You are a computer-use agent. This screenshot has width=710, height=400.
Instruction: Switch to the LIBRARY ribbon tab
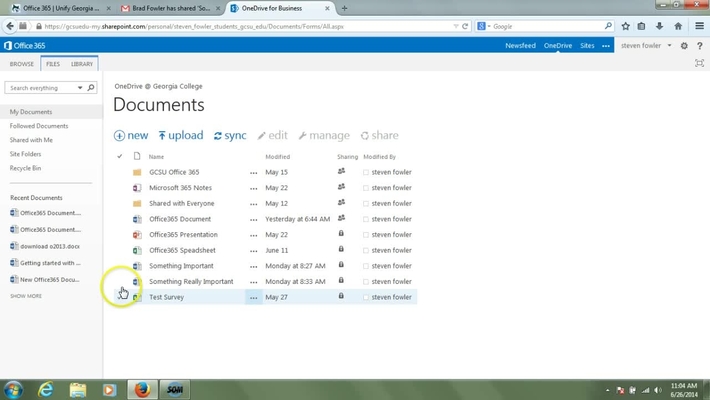82,64
